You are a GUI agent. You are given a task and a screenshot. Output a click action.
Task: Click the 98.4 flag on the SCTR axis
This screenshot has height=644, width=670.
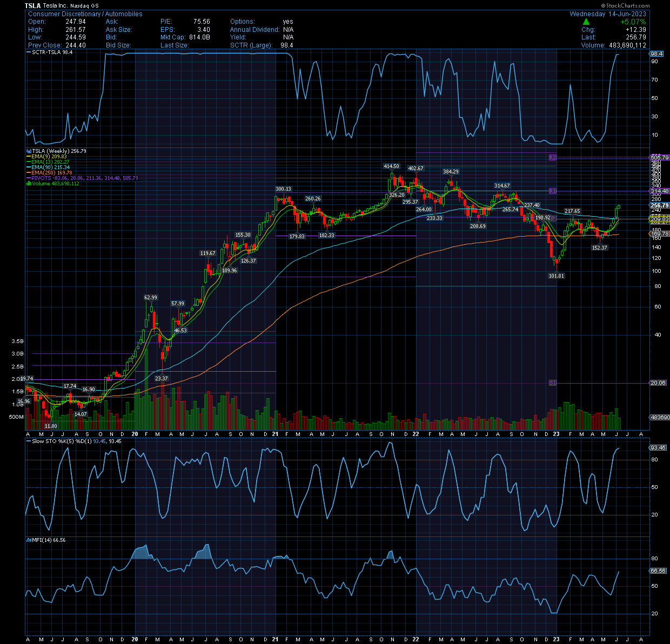[656, 54]
